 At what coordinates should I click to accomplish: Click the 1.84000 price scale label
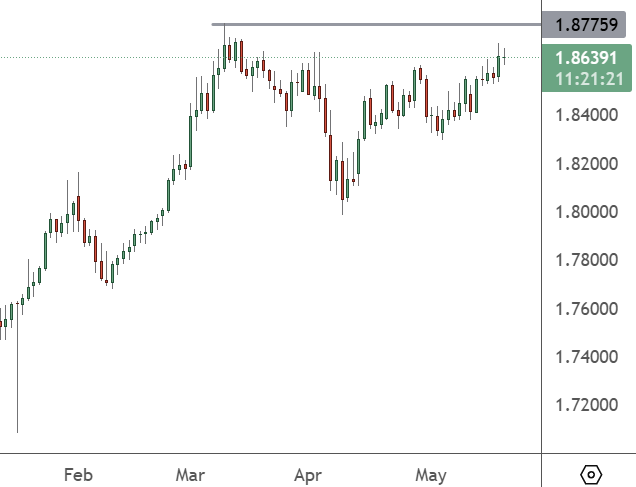(585, 116)
